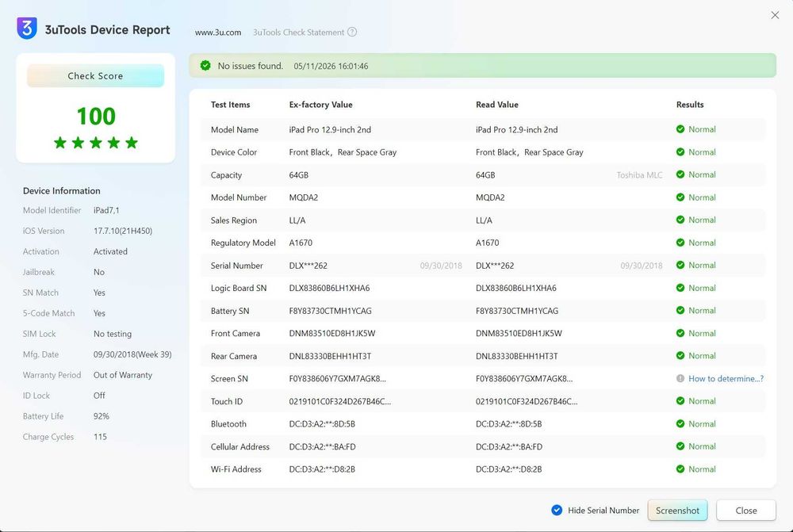Close the device report window with X
Image resolution: width=793 pixels, height=532 pixels.
pyautogui.click(x=775, y=15)
